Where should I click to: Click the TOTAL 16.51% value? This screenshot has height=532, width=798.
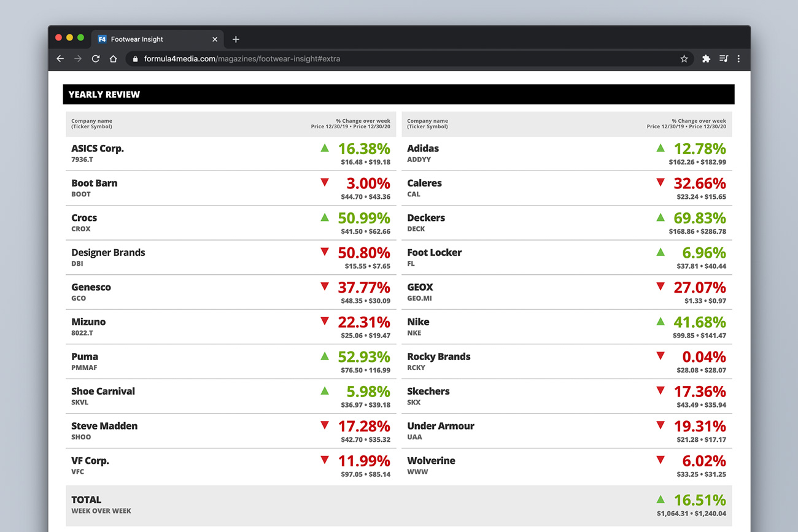700,500
